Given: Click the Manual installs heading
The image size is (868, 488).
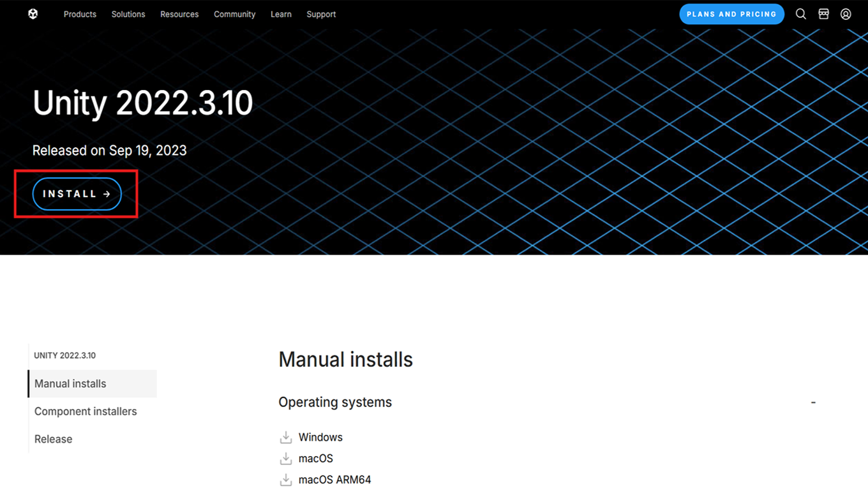Looking at the screenshot, I should pyautogui.click(x=345, y=359).
